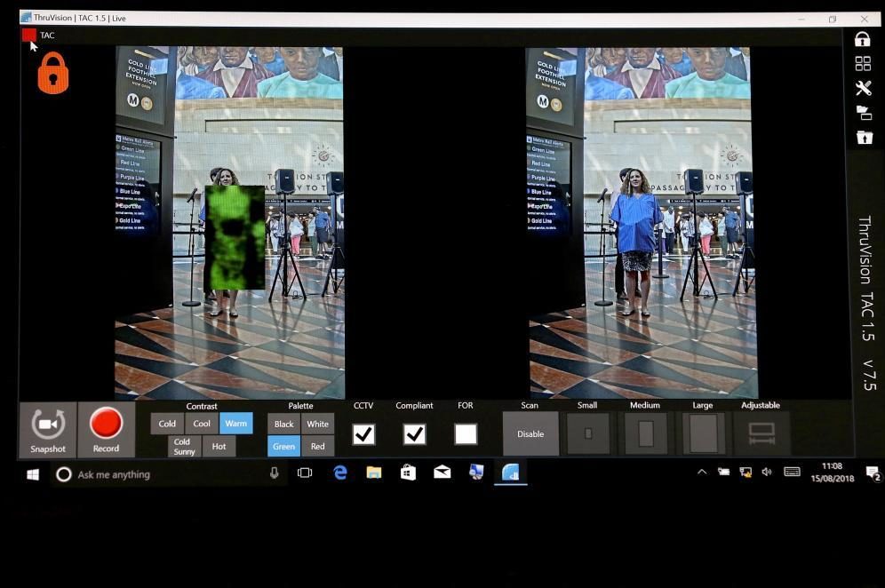Image resolution: width=885 pixels, height=588 pixels.
Task: Start recording with the red Record button
Action: pos(106,429)
